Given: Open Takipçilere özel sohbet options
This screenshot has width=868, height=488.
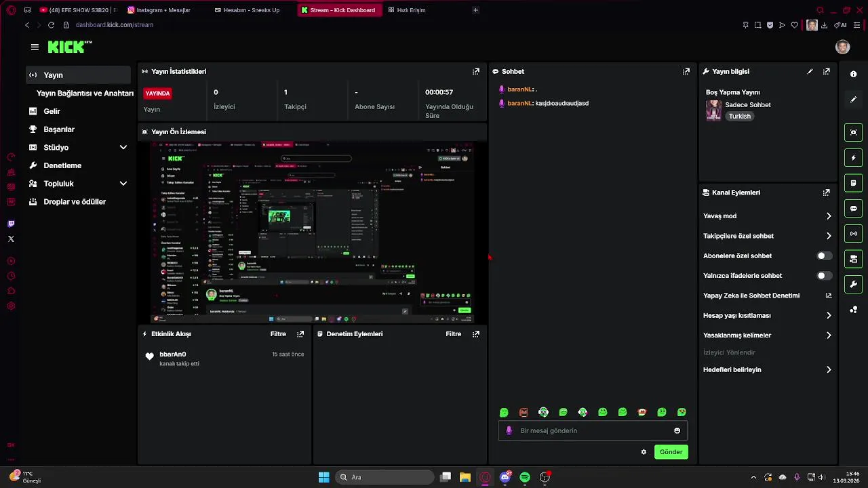Looking at the screenshot, I should [767, 236].
